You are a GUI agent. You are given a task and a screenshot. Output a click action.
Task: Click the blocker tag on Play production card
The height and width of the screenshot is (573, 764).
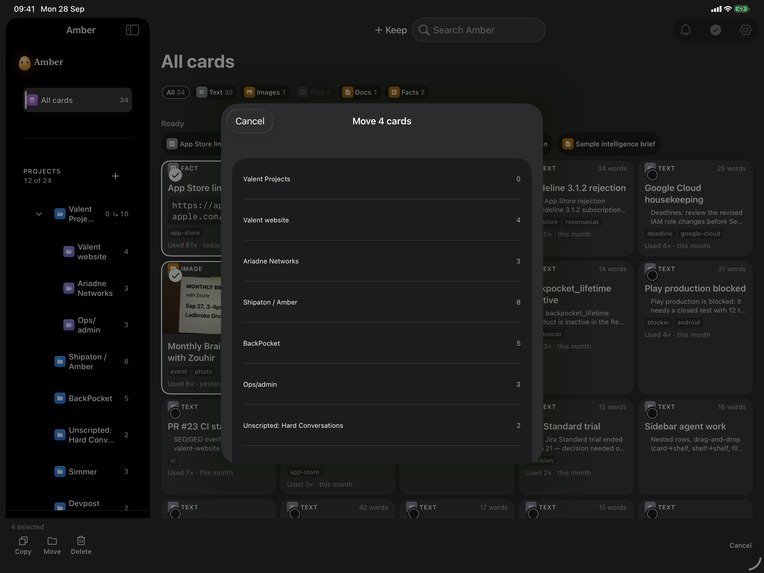pyautogui.click(x=658, y=323)
